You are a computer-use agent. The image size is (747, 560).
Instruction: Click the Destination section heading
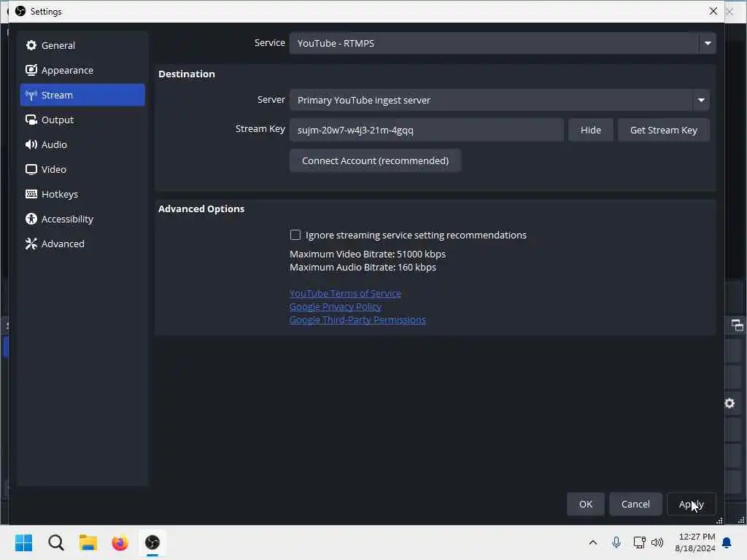[187, 74]
